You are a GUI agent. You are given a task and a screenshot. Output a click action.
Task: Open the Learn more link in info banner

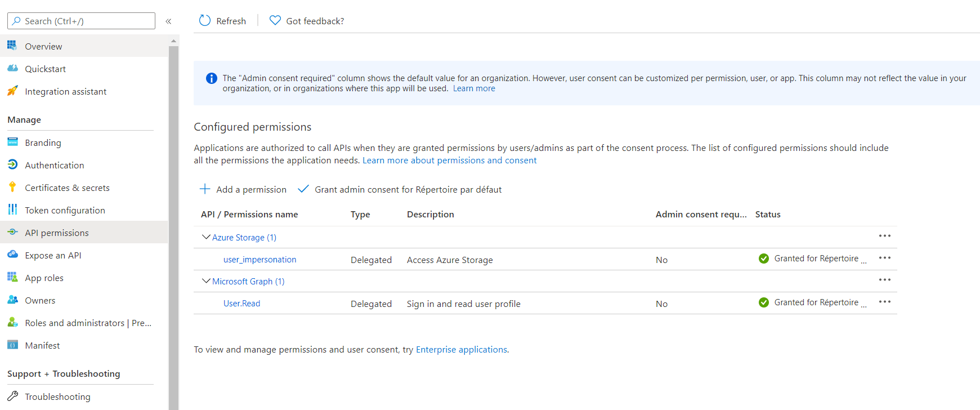tap(474, 88)
